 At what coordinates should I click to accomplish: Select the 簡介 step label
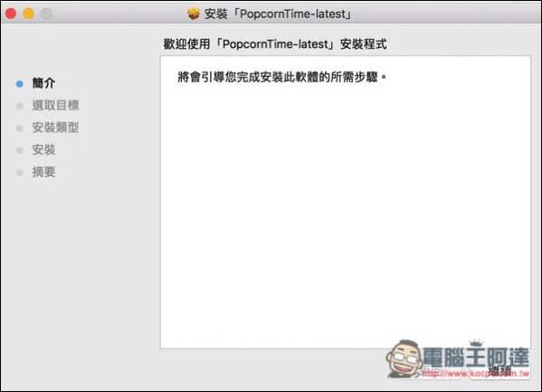[x=43, y=83]
